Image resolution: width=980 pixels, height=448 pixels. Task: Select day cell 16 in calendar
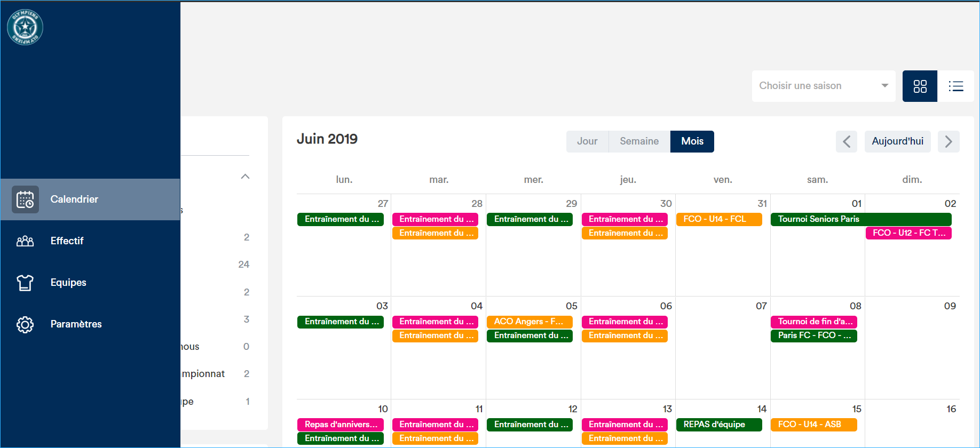coord(912,423)
